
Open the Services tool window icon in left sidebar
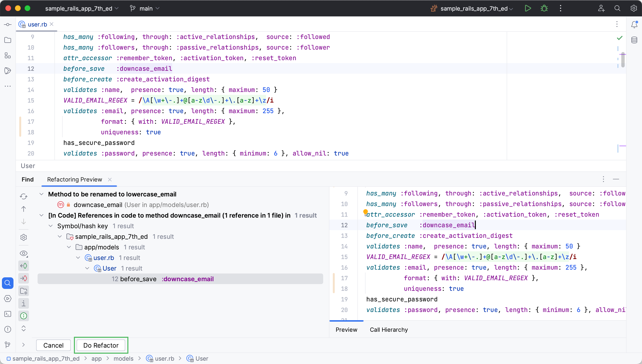point(8,71)
